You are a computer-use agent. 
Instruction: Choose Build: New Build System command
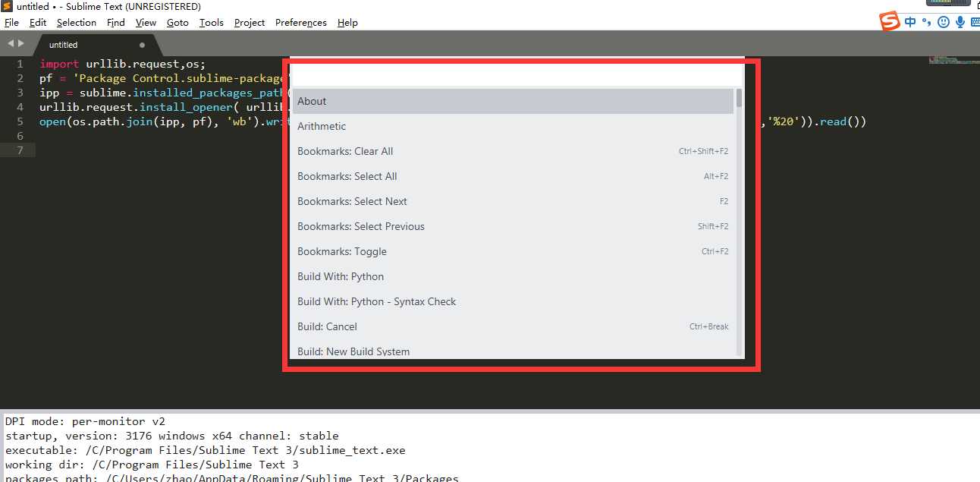coord(513,350)
